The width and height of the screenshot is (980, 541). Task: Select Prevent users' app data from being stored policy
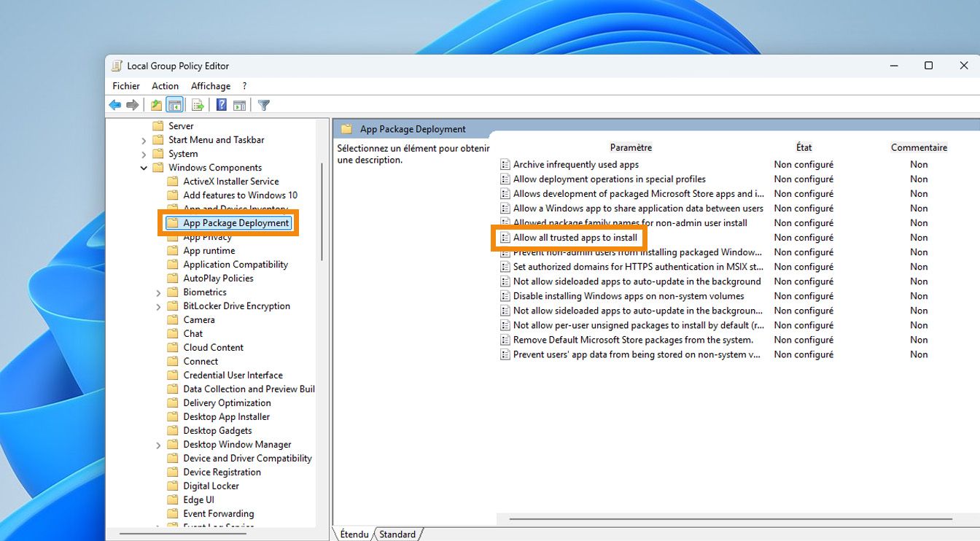(x=637, y=354)
